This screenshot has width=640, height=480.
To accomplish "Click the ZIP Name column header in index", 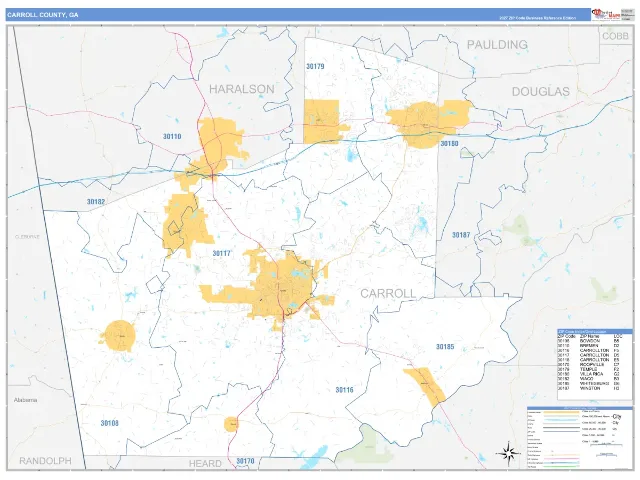I will click(591, 336).
